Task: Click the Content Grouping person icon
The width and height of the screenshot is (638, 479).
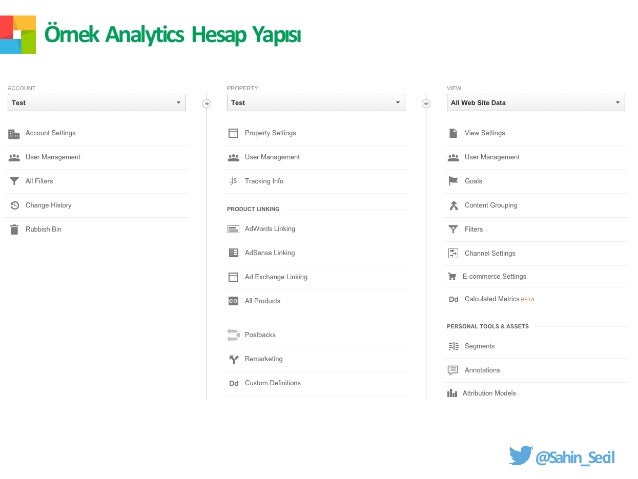Action: click(454, 206)
